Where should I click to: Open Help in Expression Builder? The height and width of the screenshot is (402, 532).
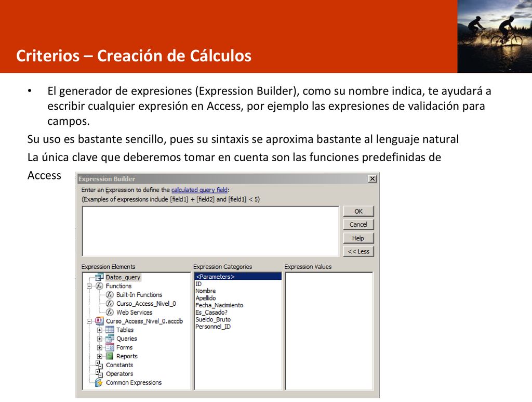[x=358, y=238]
